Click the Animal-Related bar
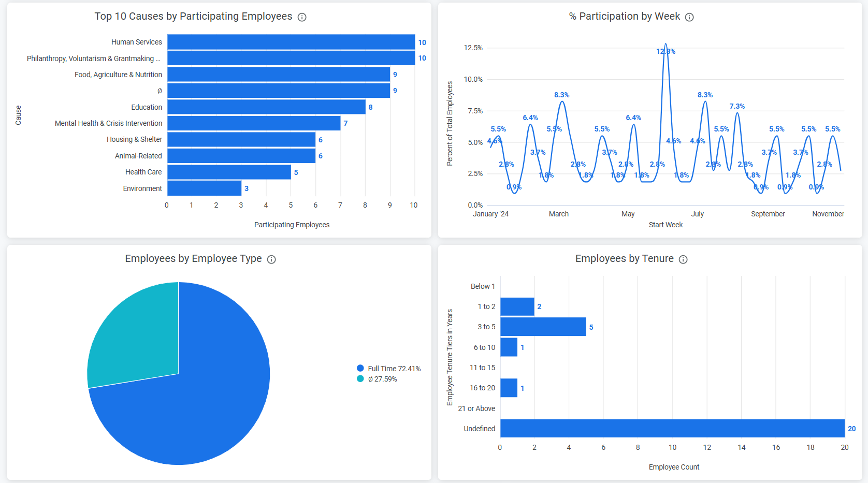868x483 pixels. point(241,156)
